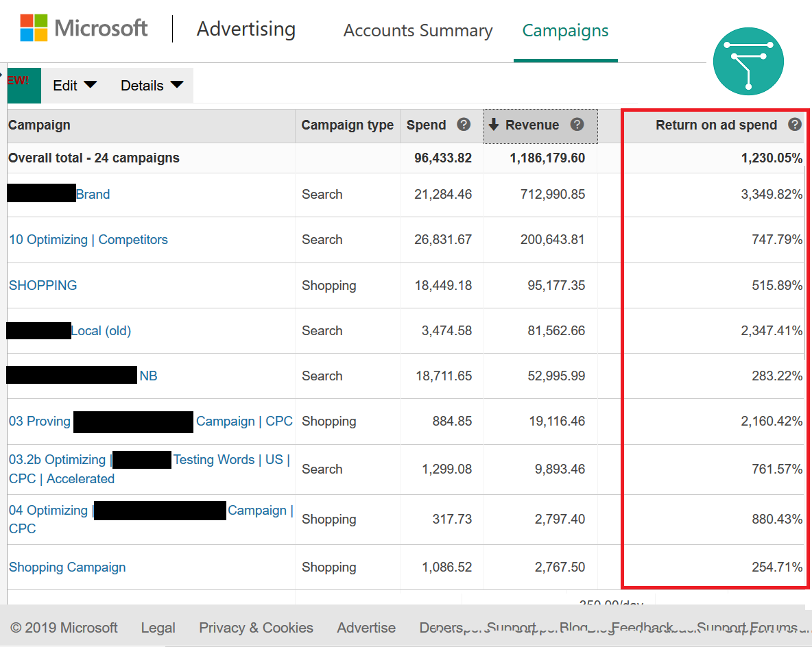Sort by the Spend column header
Screen dimensions: 812x647
(426, 125)
